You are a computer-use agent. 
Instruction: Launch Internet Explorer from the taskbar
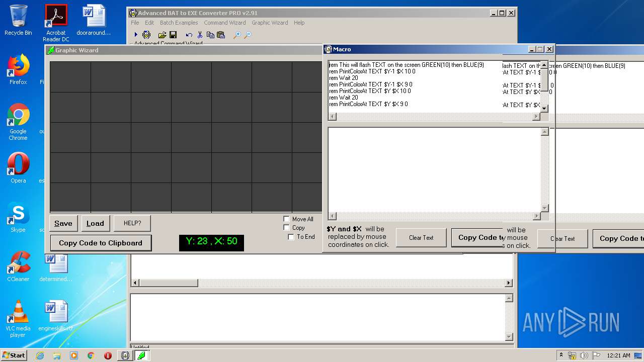(x=40, y=355)
